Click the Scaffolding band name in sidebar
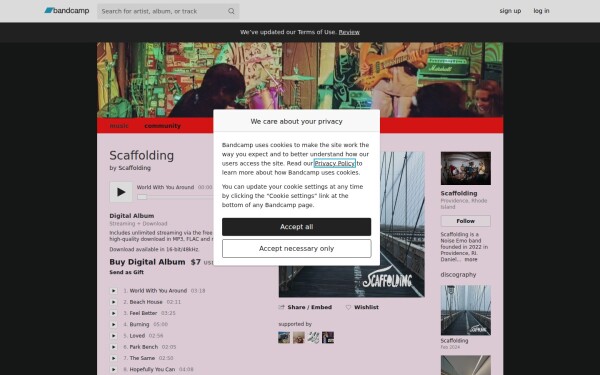The width and height of the screenshot is (600, 375). 459,193
